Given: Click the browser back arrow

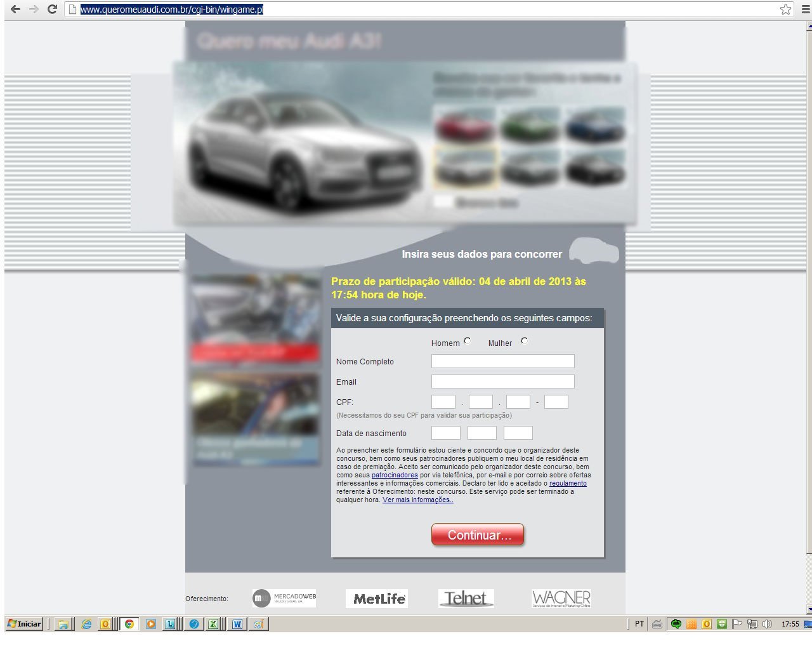Looking at the screenshot, I should tap(15, 9).
